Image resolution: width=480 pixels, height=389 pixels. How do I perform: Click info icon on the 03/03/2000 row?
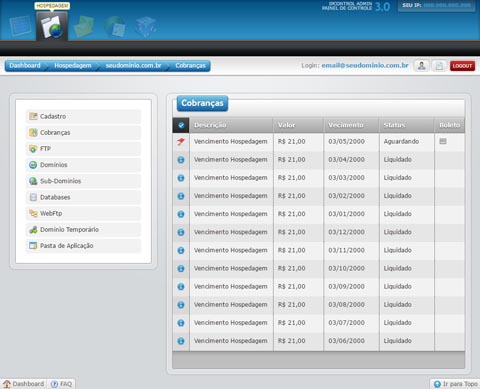181,178
